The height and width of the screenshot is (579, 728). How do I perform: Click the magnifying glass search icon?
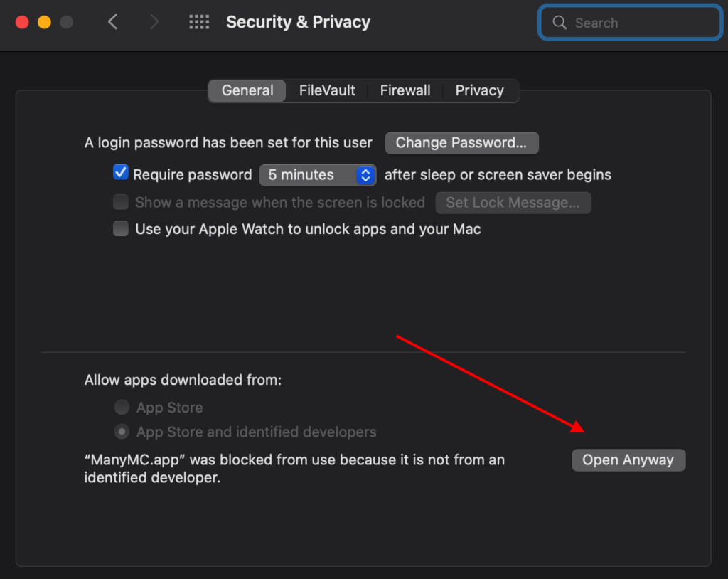(560, 22)
